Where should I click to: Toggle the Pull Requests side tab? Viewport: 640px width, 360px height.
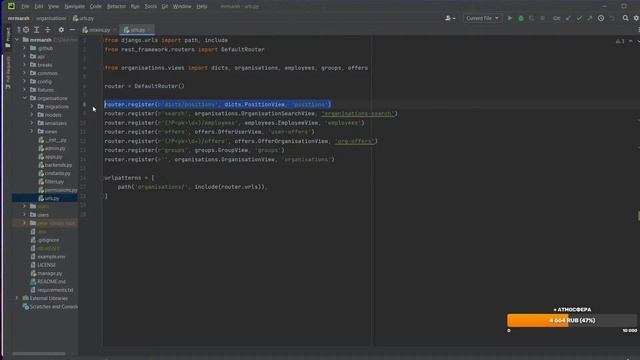(8, 73)
